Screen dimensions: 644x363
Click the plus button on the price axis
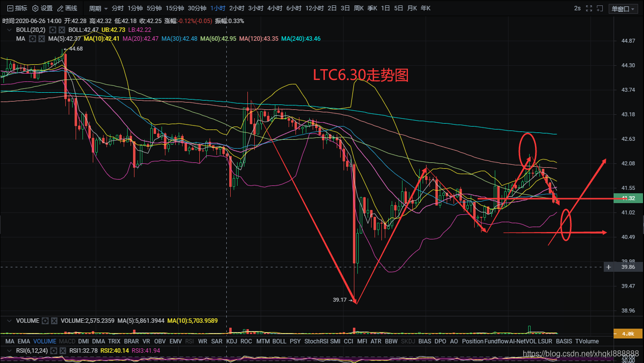point(609,267)
